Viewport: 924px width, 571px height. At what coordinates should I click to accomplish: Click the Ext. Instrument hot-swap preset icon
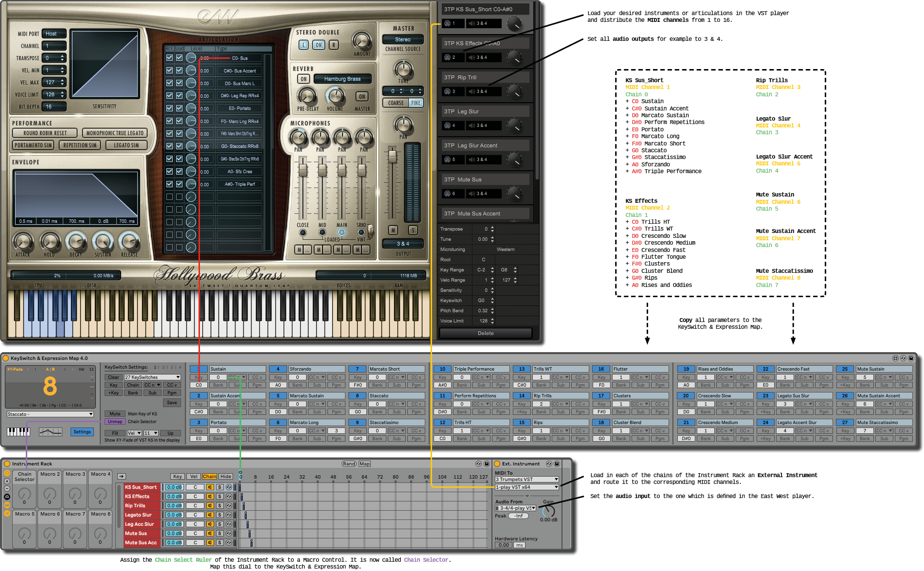(549, 464)
